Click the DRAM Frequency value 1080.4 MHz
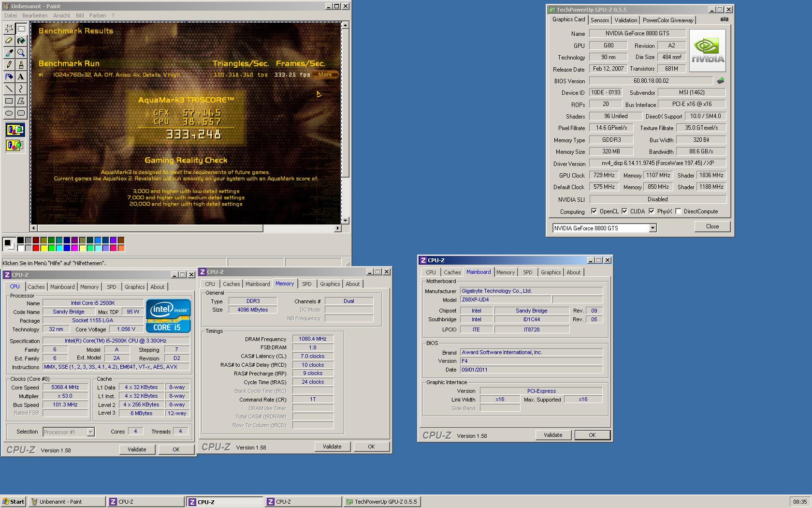Screen dimensions: 812x508 [313, 339]
